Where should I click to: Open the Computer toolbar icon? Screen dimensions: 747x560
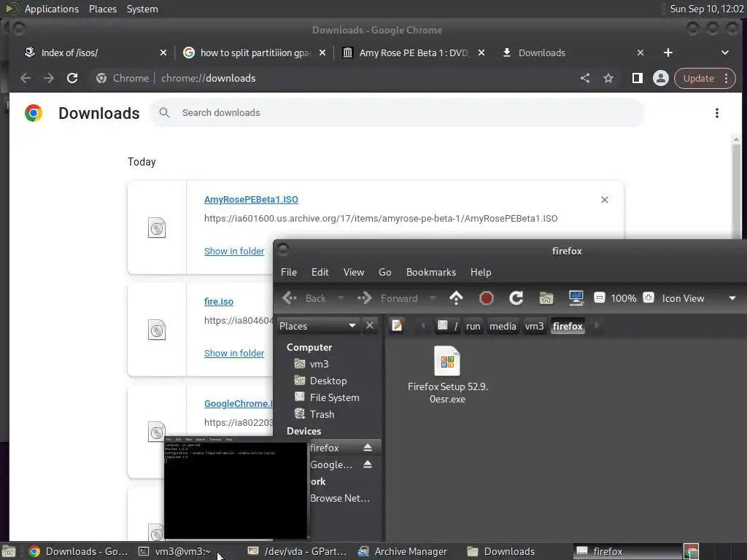point(576,298)
